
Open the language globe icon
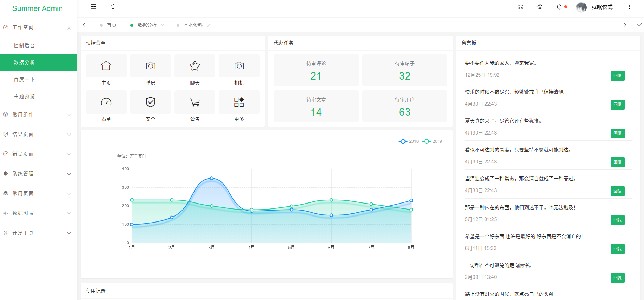[x=540, y=7]
